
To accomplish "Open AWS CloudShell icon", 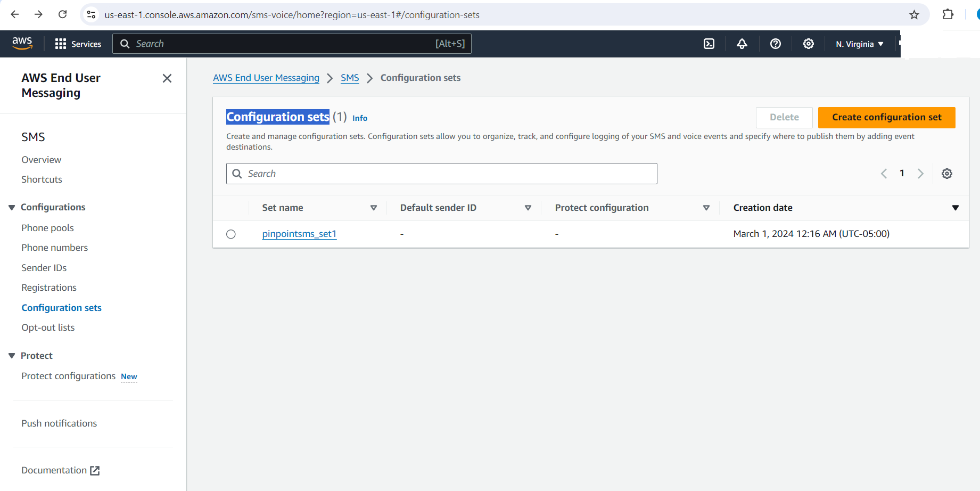I will 709,44.
